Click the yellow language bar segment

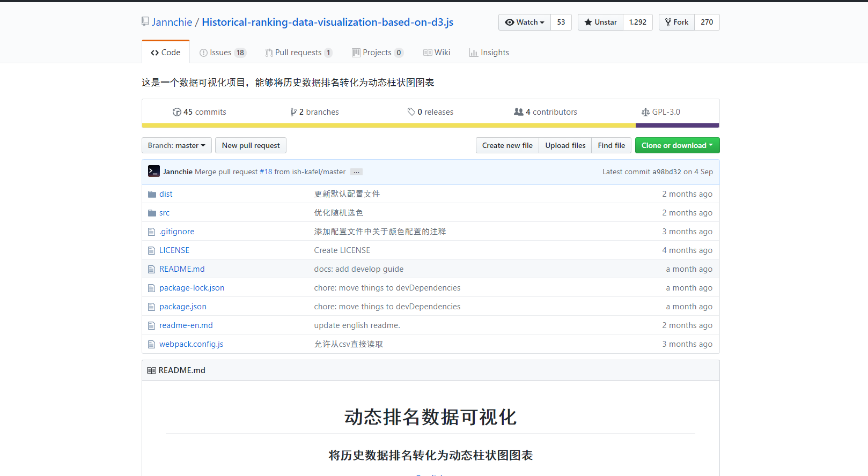tap(388, 126)
